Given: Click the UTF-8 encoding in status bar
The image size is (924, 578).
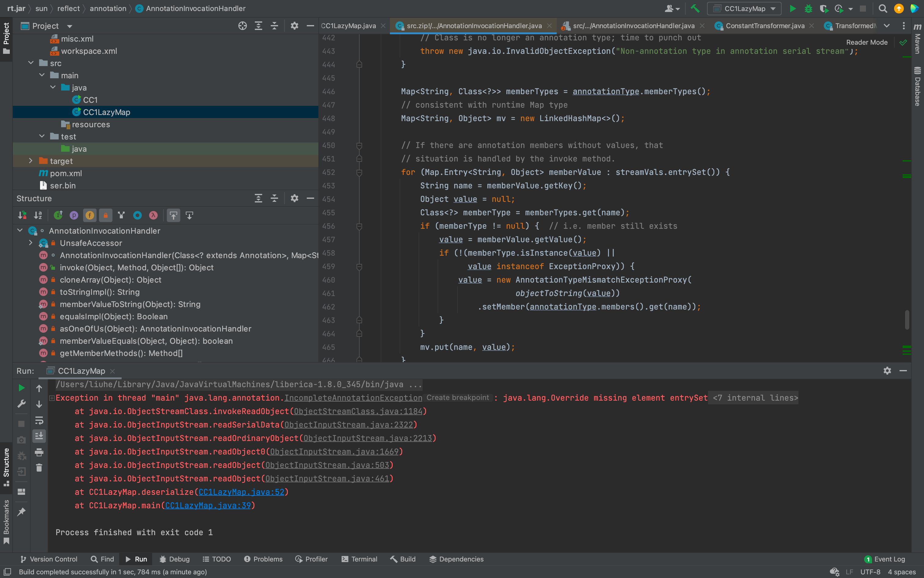Looking at the screenshot, I should click(x=870, y=572).
